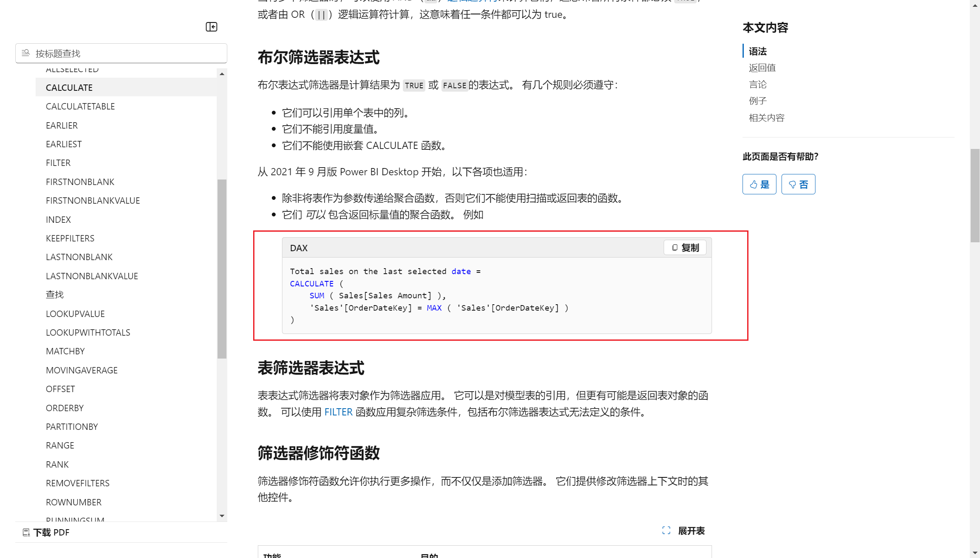Click the copy icon on DAX code block
The height and width of the screenshot is (558, 980).
click(675, 247)
